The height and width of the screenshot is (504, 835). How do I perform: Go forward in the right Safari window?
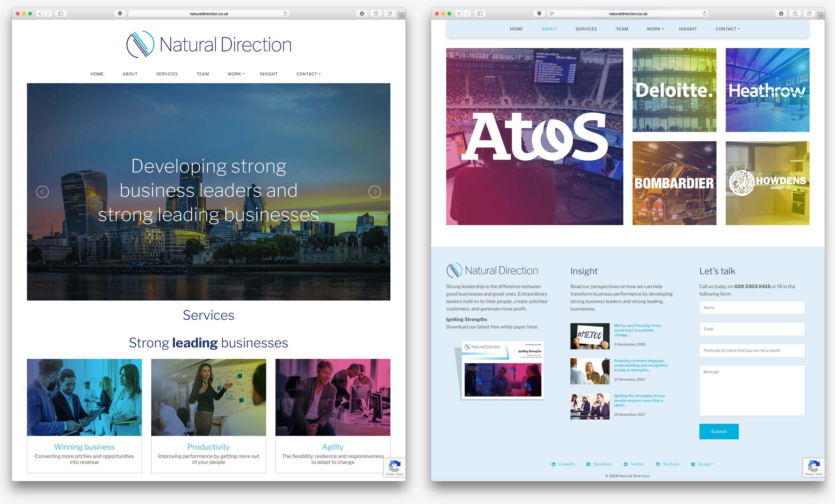pyautogui.click(x=467, y=14)
